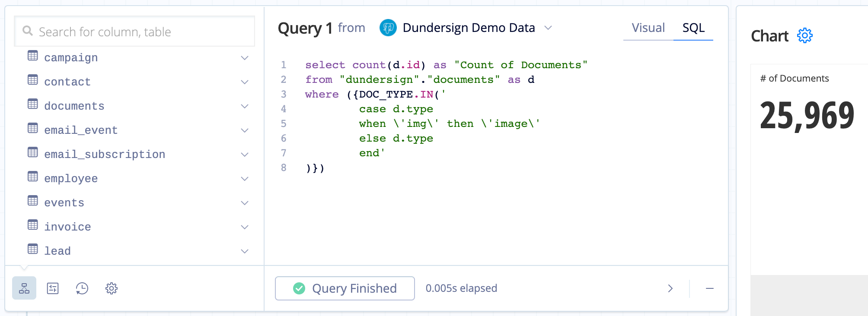Switch to the Visual query tab
The width and height of the screenshot is (868, 316).
click(648, 28)
